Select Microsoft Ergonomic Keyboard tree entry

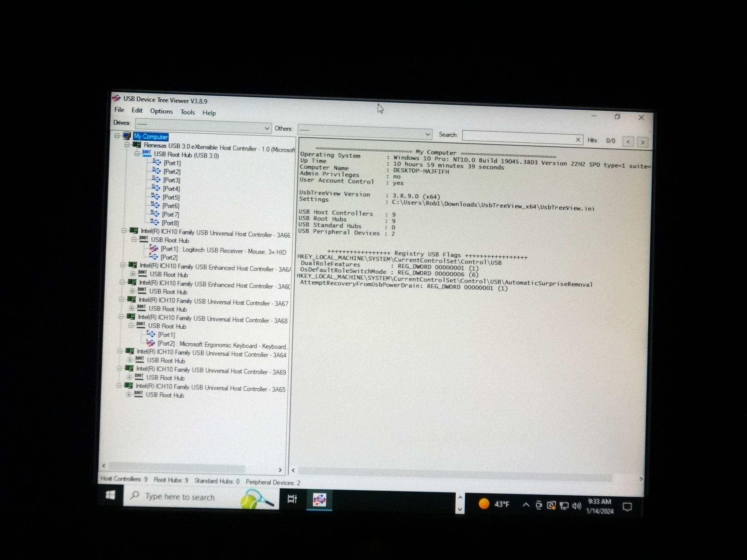[222, 345]
